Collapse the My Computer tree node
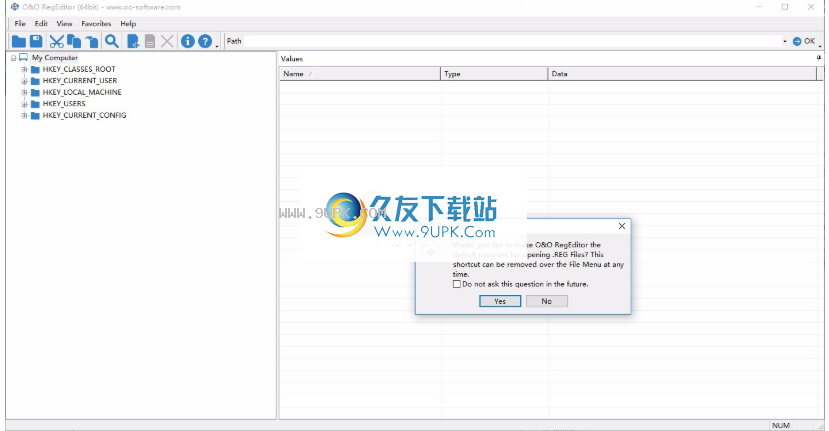Viewport: 829px width, 431px height. point(14,58)
